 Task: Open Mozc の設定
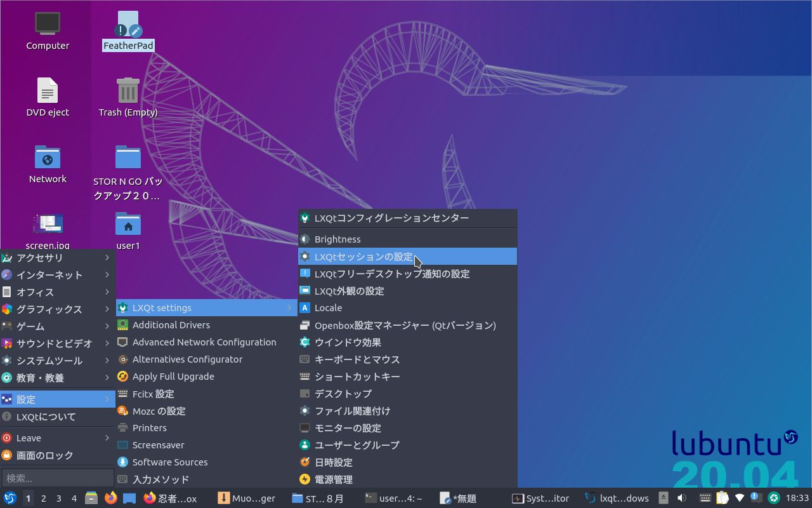point(207,411)
